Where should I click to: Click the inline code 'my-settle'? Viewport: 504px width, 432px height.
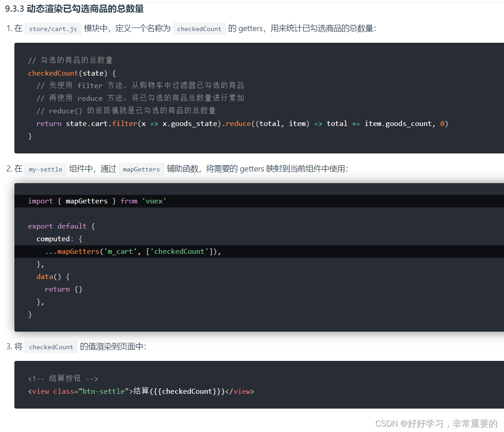tap(45, 169)
